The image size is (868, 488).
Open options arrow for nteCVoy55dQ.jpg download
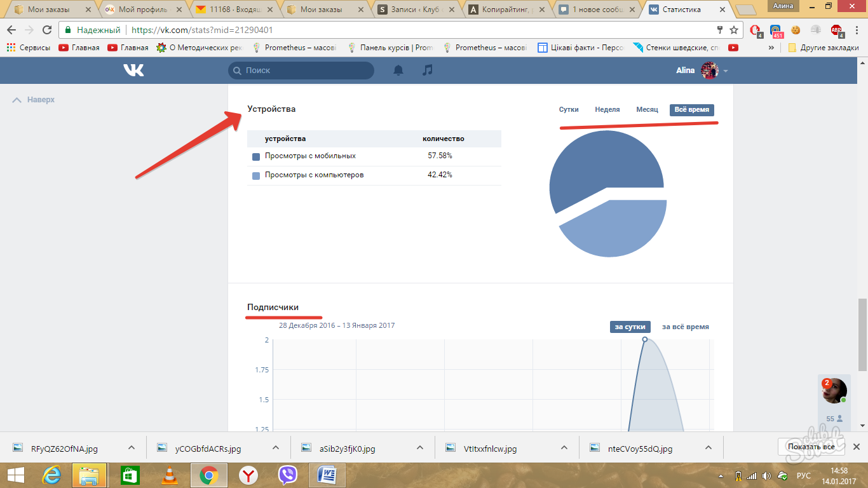click(707, 447)
